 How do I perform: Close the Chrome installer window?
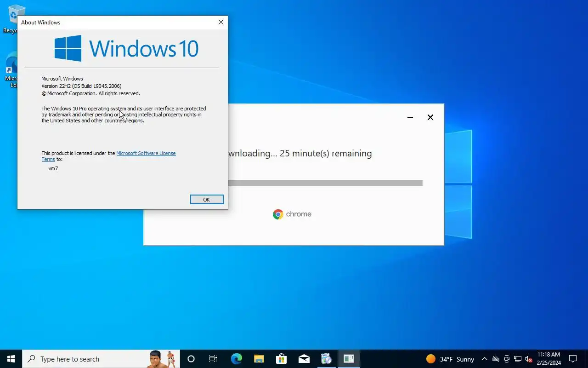(430, 117)
